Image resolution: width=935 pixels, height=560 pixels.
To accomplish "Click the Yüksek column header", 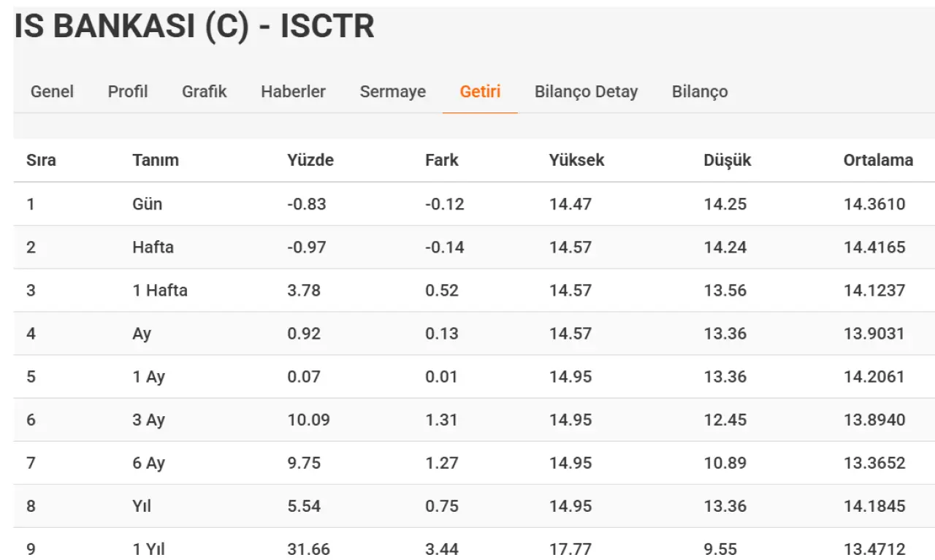I will pyautogui.click(x=577, y=161).
